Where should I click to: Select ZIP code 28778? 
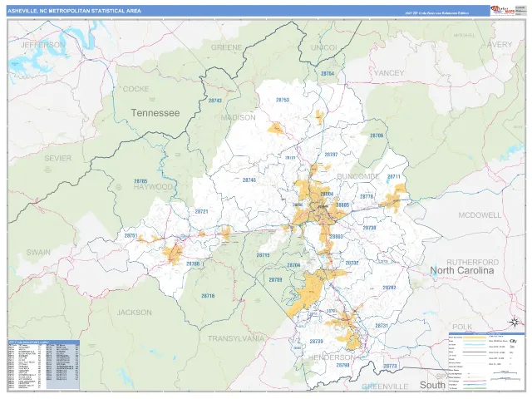(x=367, y=196)
